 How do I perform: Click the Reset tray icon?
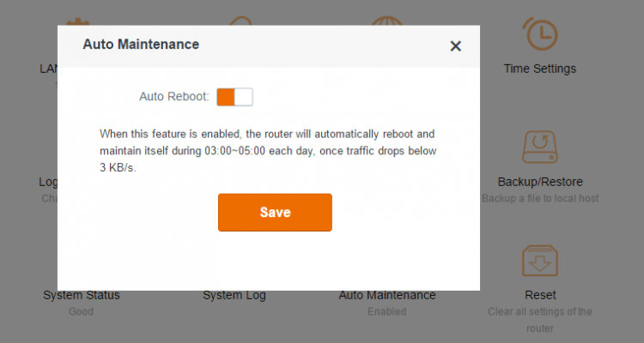(540, 260)
